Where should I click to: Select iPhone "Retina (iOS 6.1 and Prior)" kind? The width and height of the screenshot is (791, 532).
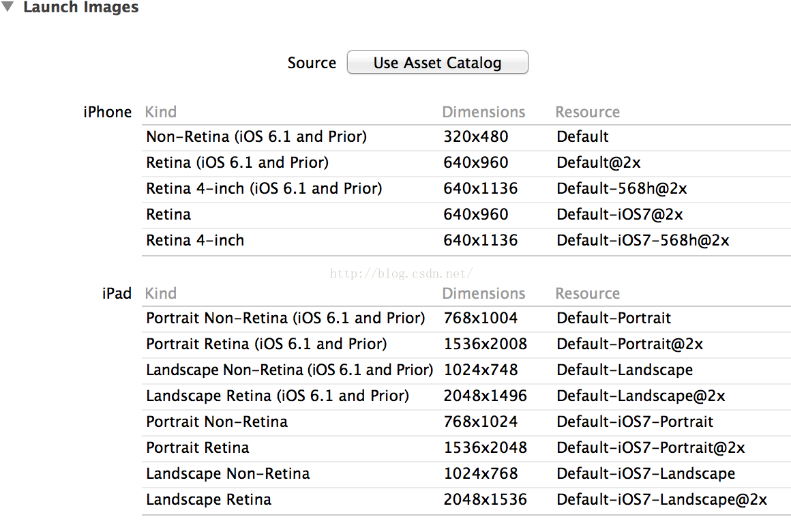(237, 162)
